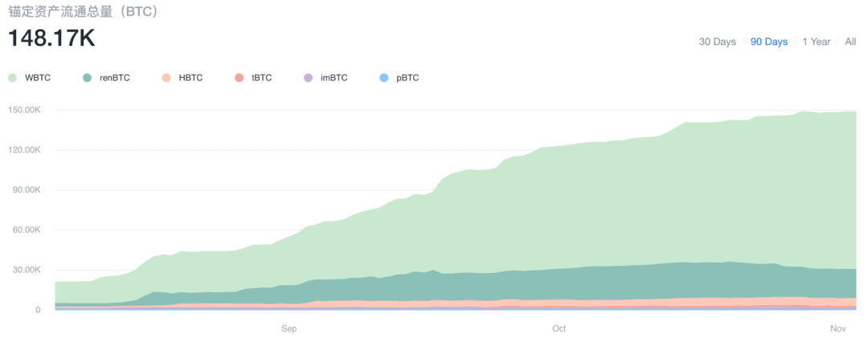
Task: Click the WBTC legend color dot
Action: coord(13,78)
